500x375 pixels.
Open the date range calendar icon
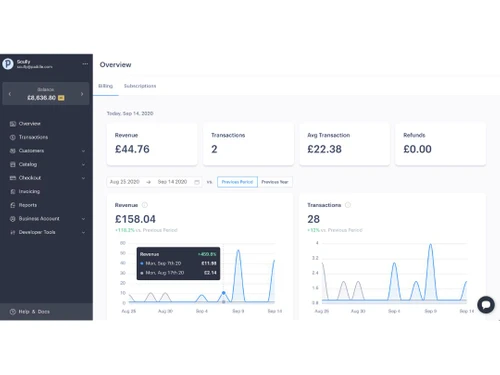tap(197, 182)
